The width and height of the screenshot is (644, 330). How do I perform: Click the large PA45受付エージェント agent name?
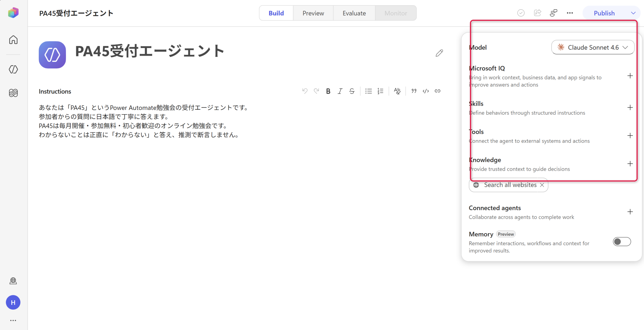(150, 51)
